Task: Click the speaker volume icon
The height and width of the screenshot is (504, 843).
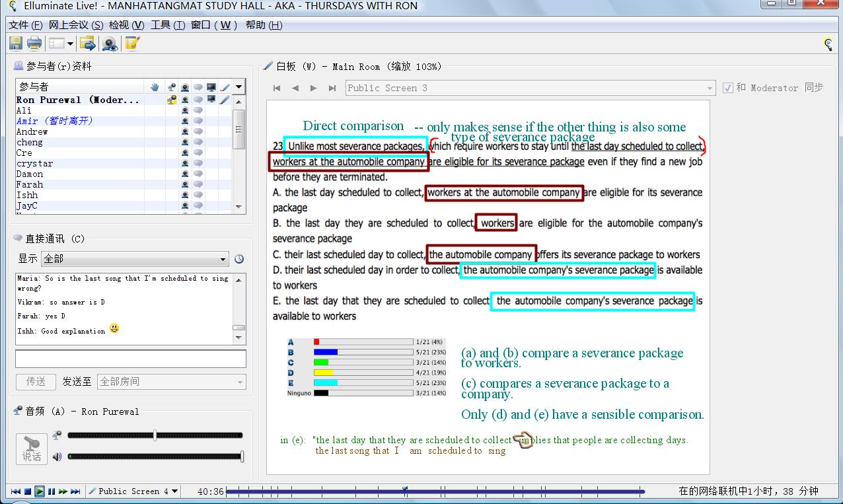Action: click(57, 456)
